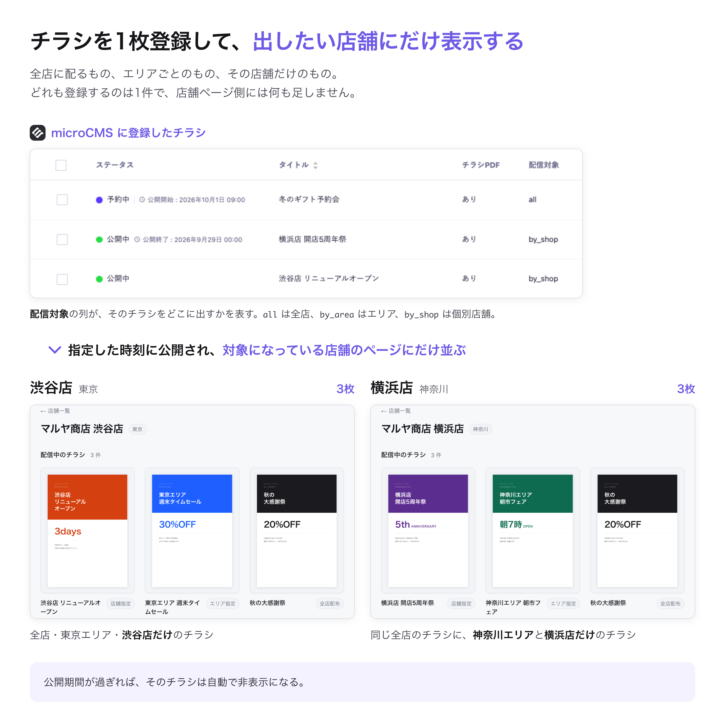Open the 横浜店 開店5周年祭 flyer thumbnail
725x728 pixels.
(x=428, y=530)
